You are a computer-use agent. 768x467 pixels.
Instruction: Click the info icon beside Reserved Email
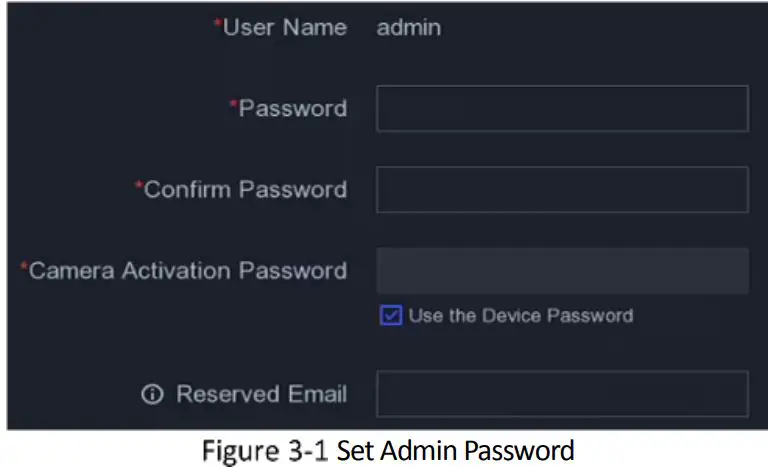(152, 395)
